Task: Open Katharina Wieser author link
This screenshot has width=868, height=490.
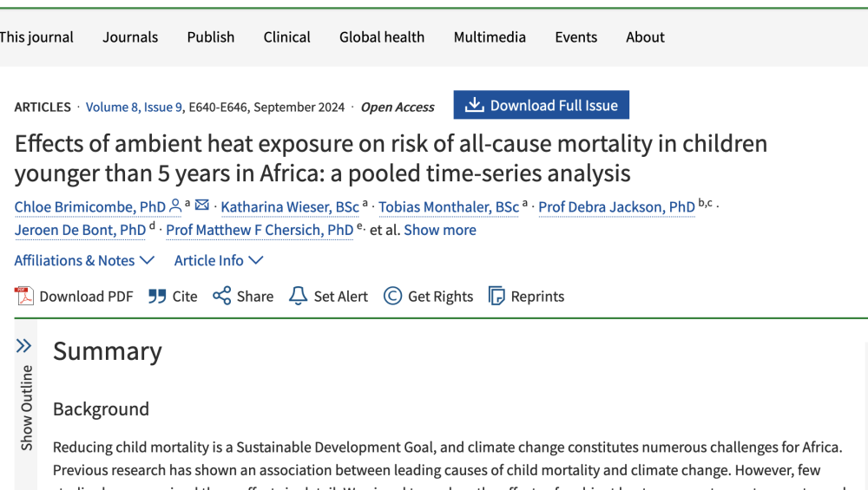Action: coord(290,206)
